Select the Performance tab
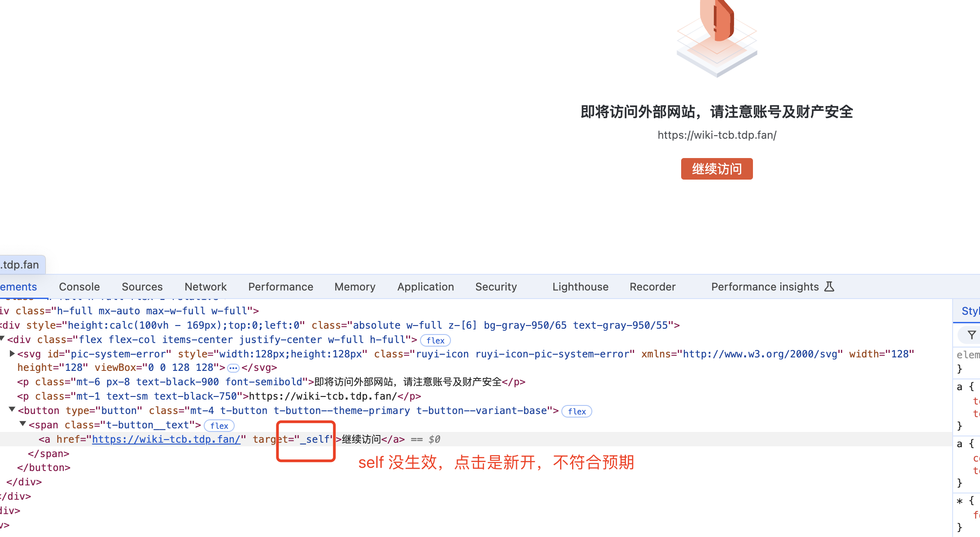Viewport: 980px width, 537px height. [x=280, y=287]
